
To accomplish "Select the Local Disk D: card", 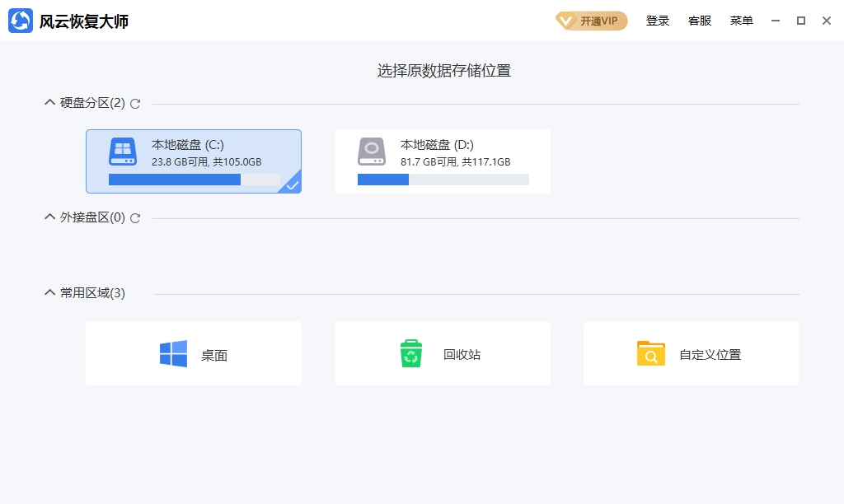I will [x=443, y=161].
